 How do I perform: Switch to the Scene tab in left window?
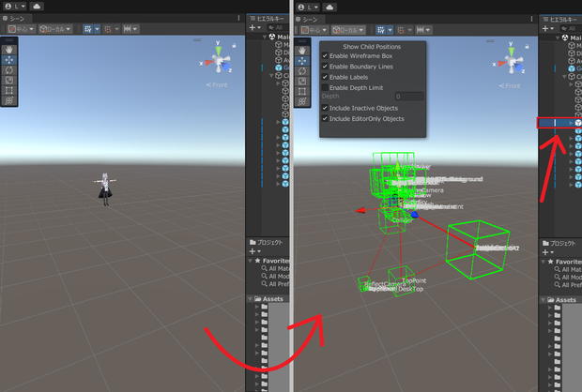point(14,19)
